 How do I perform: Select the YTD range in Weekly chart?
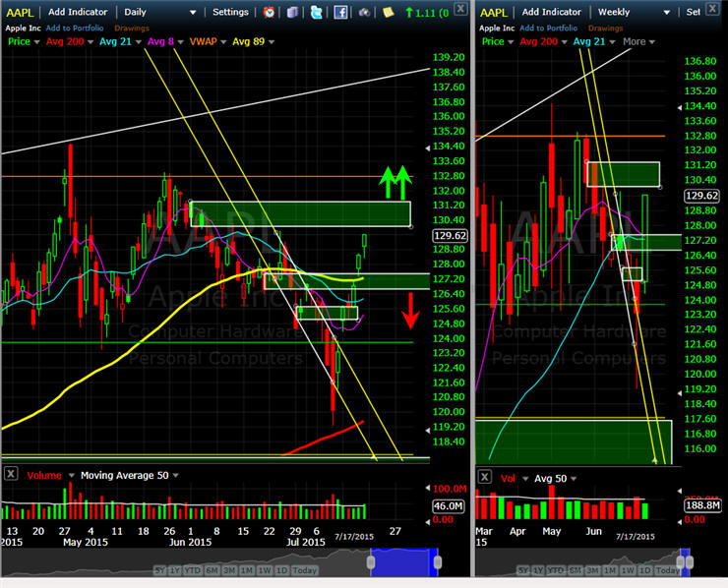pos(554,570)
